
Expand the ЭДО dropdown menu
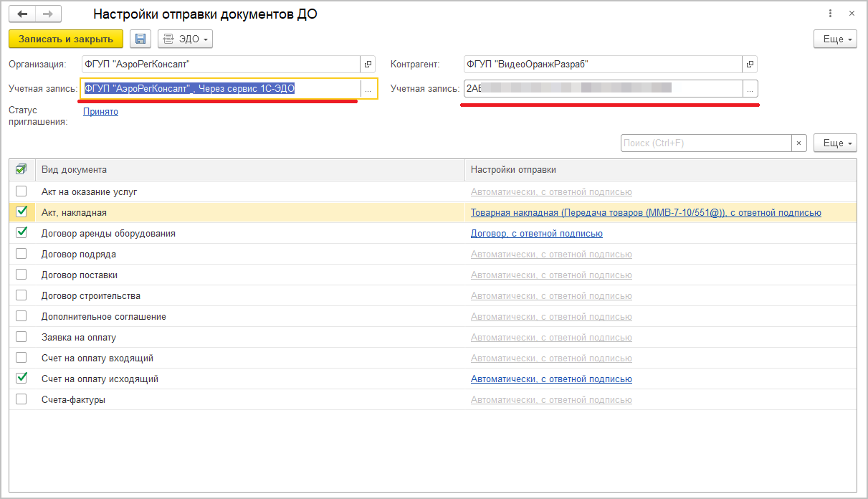185,39
